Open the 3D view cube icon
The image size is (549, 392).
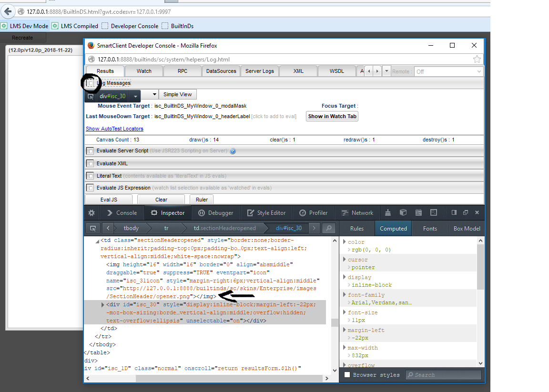pyautogui.click(x=403, y=212)
